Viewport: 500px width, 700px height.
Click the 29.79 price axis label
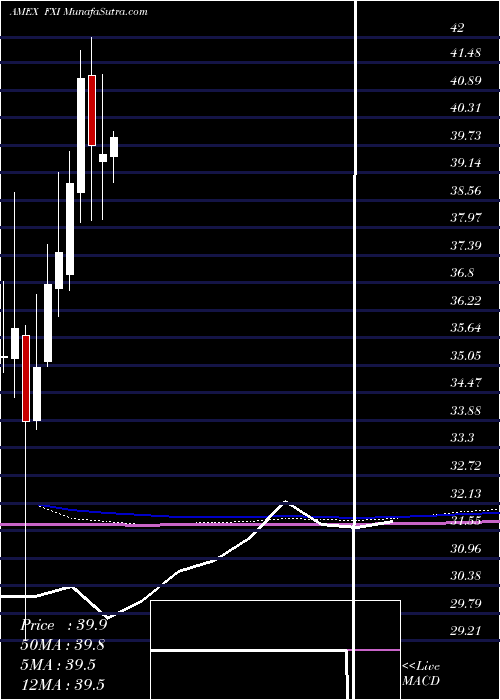(x=465, y=603)
